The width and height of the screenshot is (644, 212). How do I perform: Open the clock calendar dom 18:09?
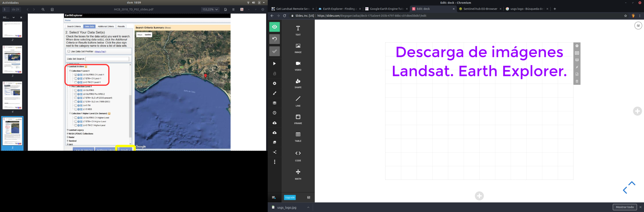pos(134,3)
